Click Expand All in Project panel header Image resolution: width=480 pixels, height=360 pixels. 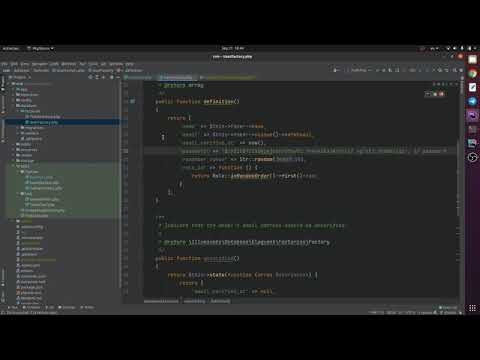[x=97, y=77]
